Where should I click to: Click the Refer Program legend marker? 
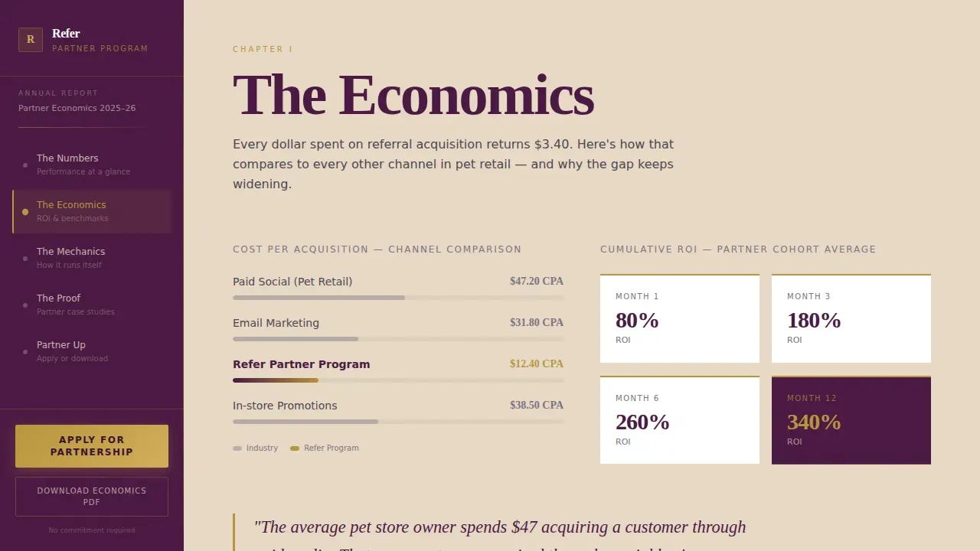click(295, 448)
